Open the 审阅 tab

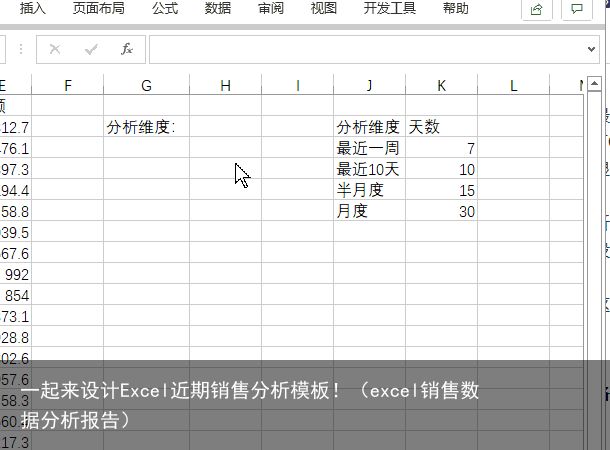271,8
